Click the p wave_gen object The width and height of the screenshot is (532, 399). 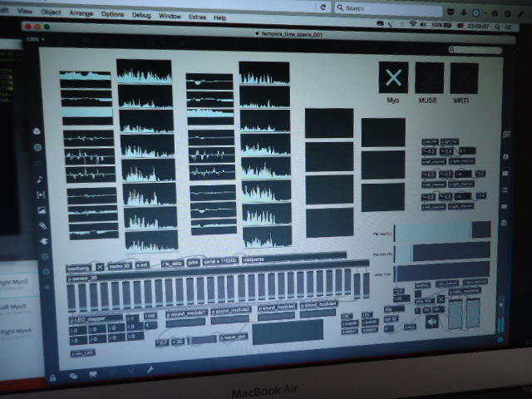click(234, 337)
